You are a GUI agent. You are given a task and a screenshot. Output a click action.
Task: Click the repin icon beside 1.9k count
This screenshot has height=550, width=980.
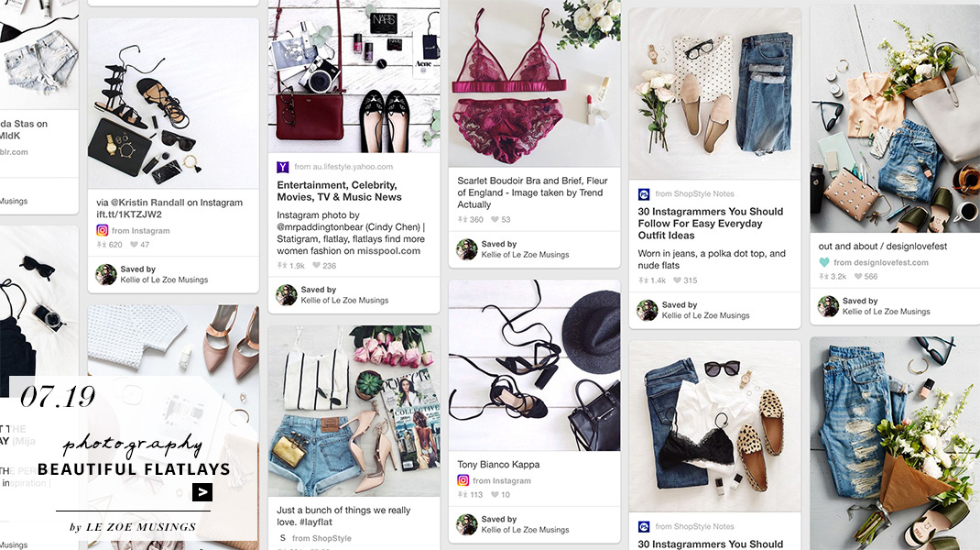tap(282, 266)
